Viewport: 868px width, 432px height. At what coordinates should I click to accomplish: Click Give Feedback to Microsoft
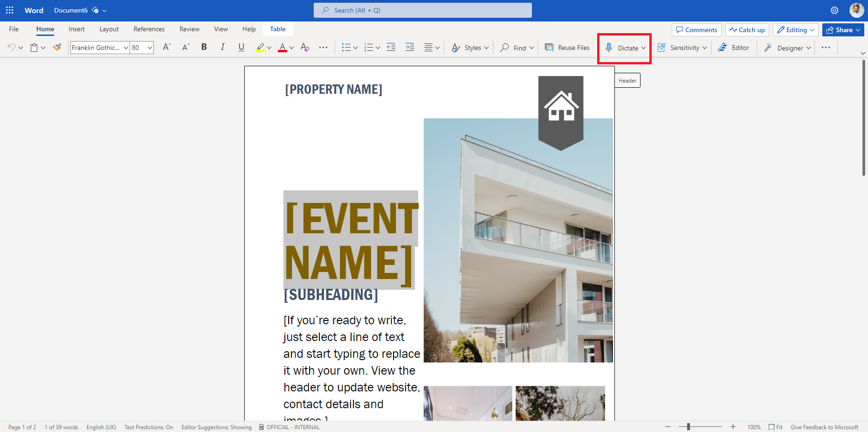point(825,427)
